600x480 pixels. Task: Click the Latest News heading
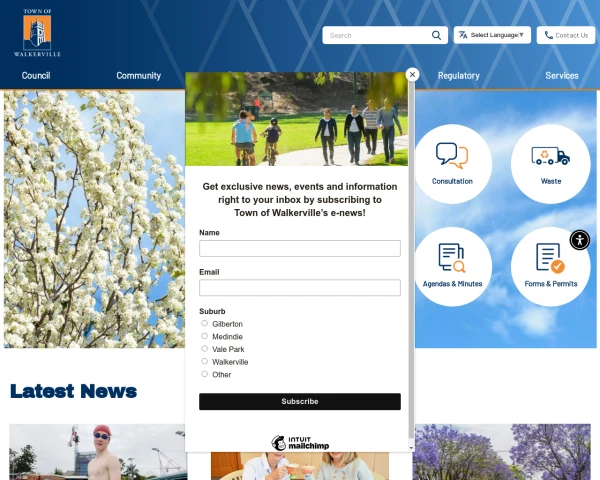73,391
